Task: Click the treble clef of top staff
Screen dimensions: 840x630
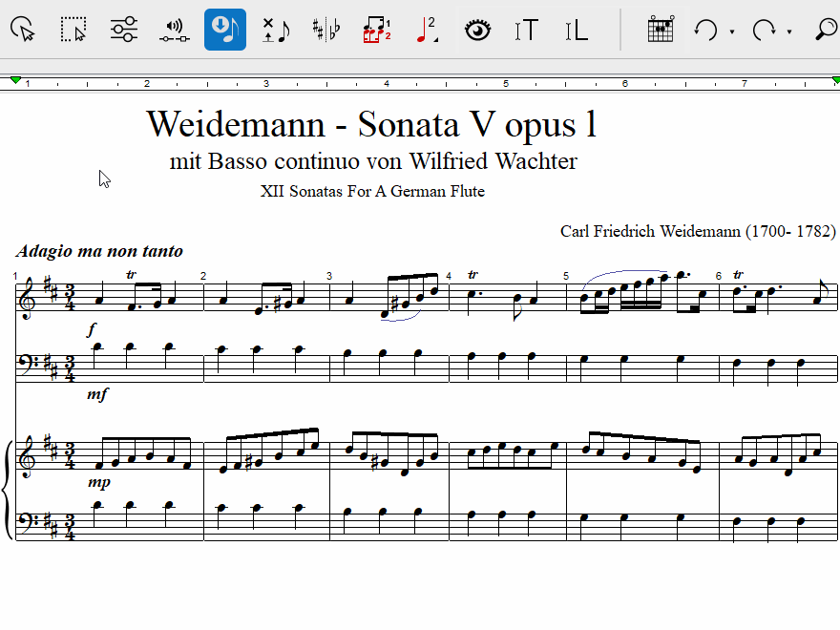Action: point(28,297)
